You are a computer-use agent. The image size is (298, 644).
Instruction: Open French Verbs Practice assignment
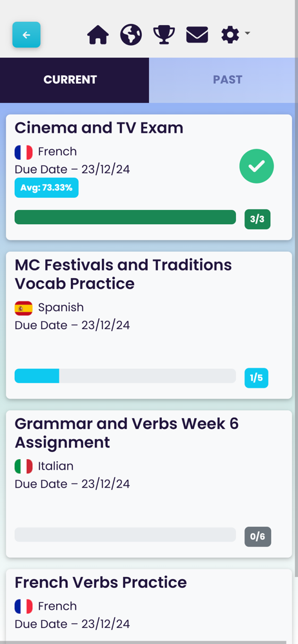(x=148, y=606)
